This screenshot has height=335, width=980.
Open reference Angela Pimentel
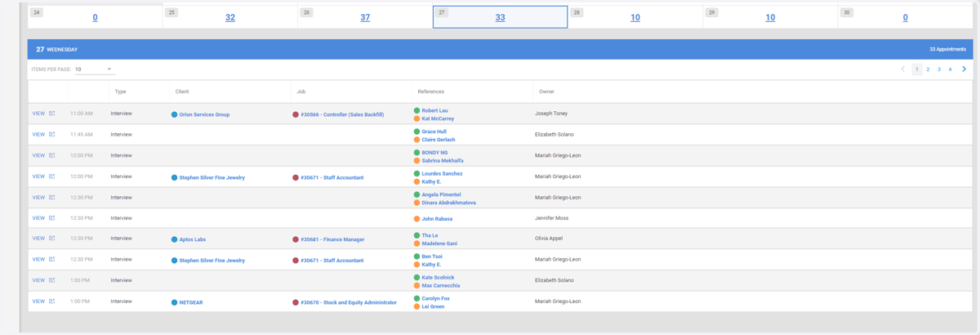point(441,194)
